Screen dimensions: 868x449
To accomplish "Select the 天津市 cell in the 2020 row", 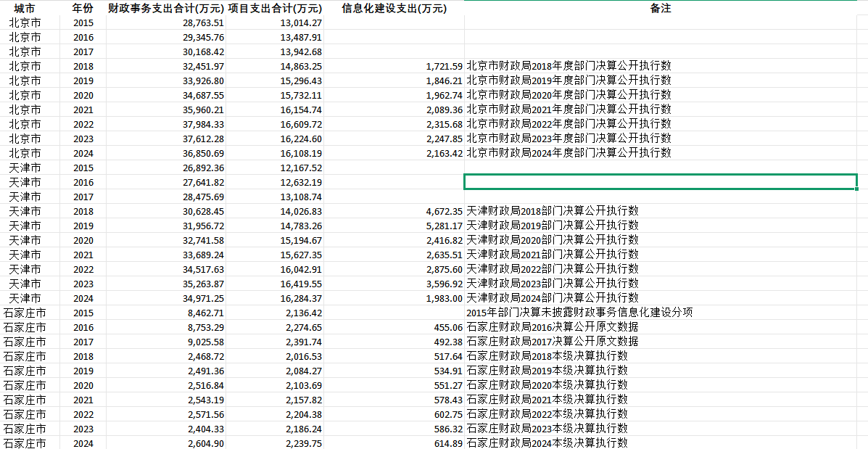I will point(25,239).
